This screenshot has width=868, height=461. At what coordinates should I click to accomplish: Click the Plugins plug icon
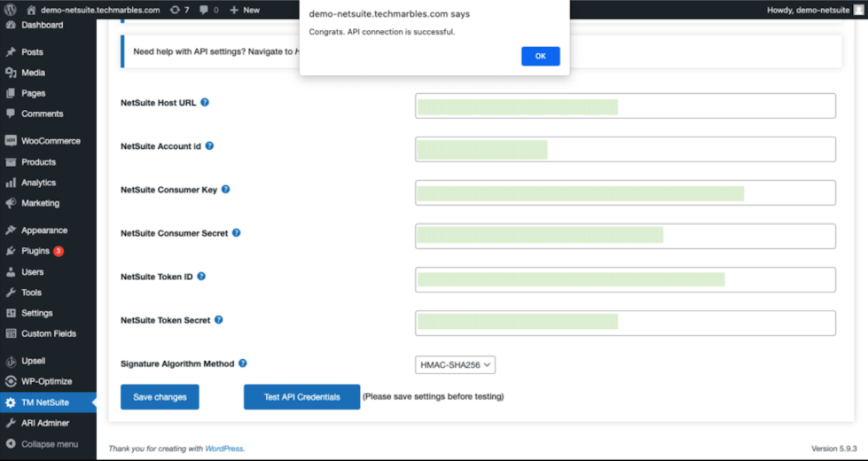coord(11,251)
